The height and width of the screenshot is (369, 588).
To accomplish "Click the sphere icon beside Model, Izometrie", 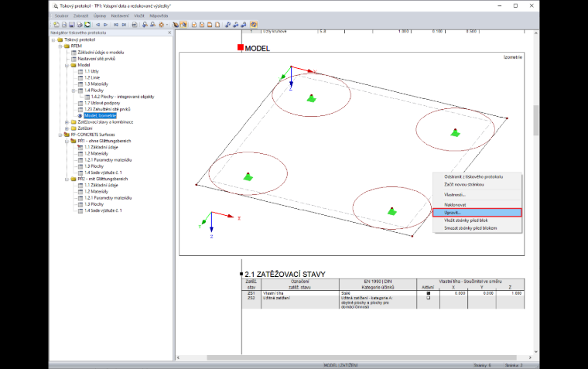I will [x=80, y=115].
